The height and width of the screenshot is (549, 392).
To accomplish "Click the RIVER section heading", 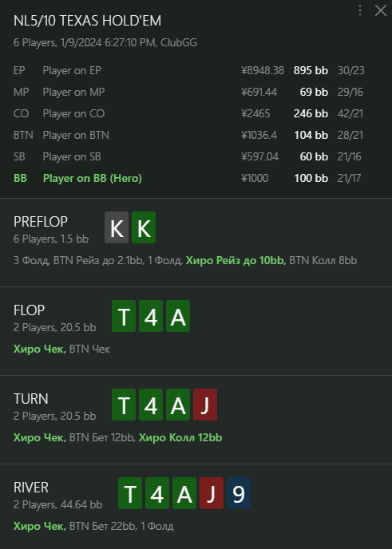I will click(31, 488).
